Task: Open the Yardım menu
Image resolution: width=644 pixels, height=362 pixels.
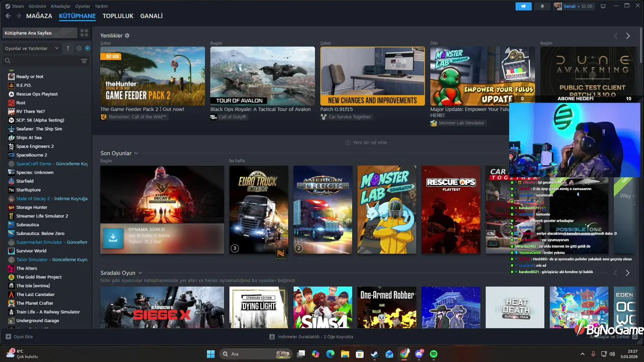Action: [101, 6]
